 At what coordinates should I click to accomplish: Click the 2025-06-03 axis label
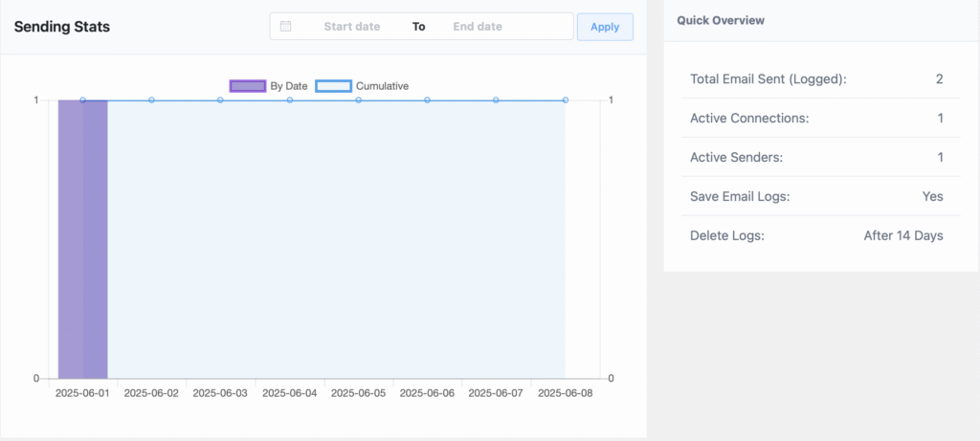(220, 393)
